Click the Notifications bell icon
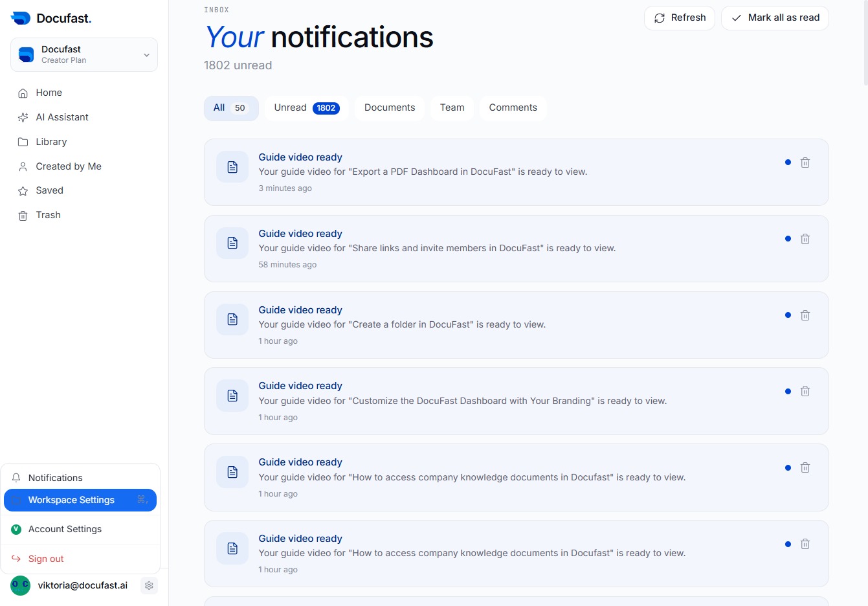868x606 pixels. (x=16, y=478)
